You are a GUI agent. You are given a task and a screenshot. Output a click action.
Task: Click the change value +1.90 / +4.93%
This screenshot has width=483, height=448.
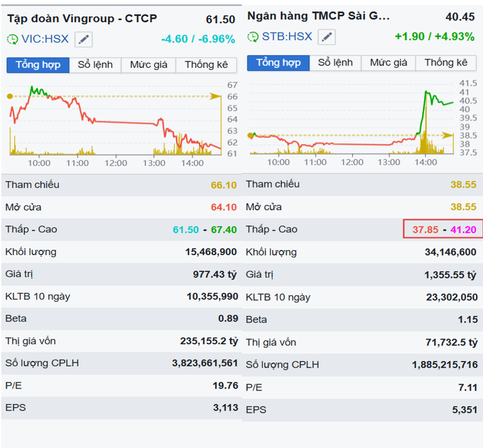435,37
